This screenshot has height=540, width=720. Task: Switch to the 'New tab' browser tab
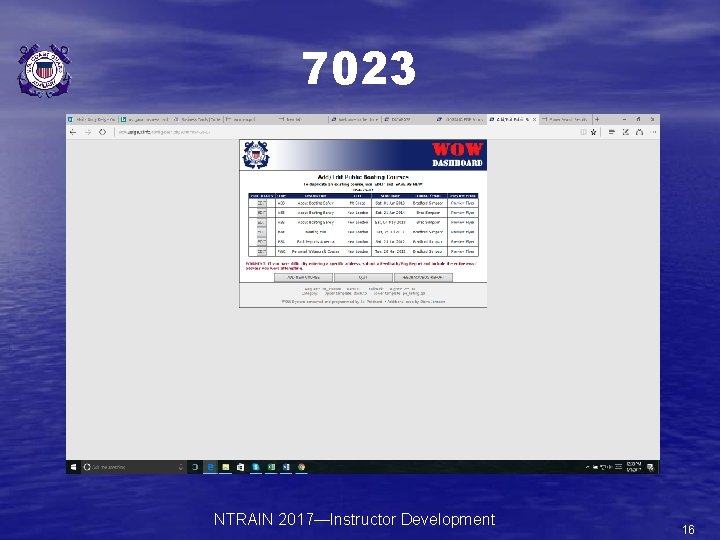pyautogui.click(x=302, y=119)
